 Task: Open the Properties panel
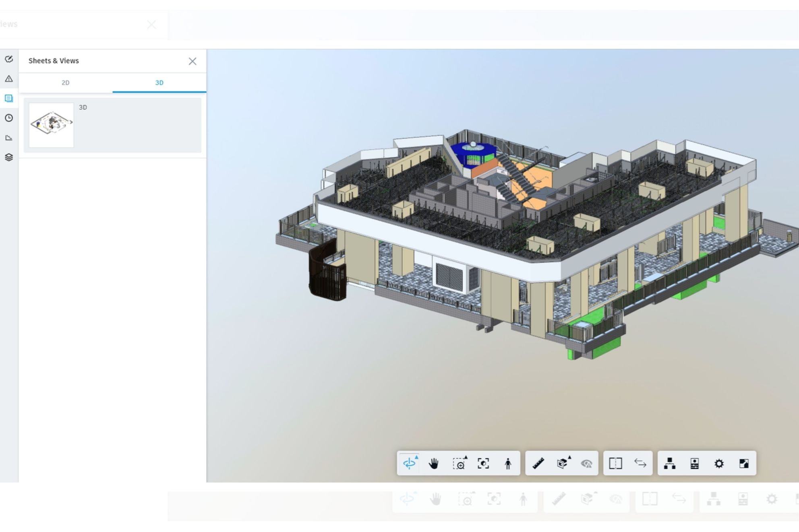click(694, 464)
